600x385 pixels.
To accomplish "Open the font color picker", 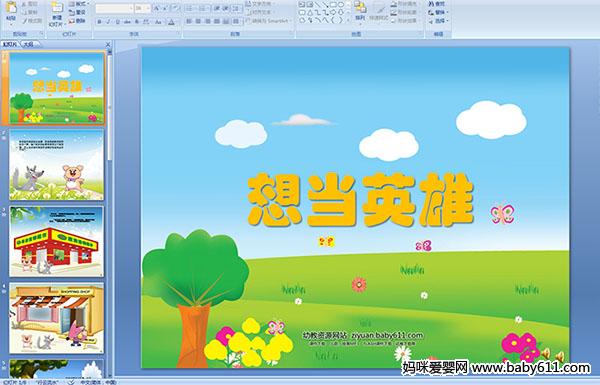I will click(x=172, y=22).
